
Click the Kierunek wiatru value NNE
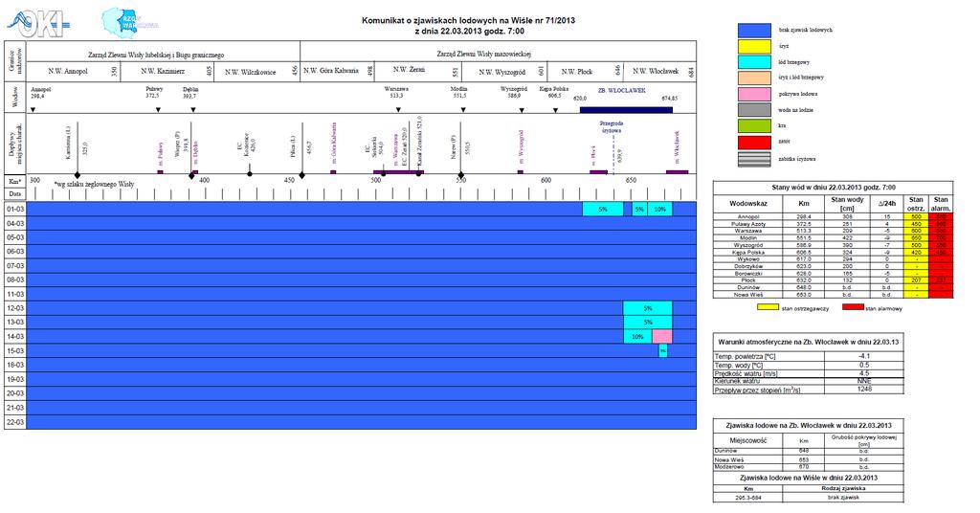(864, 381)
